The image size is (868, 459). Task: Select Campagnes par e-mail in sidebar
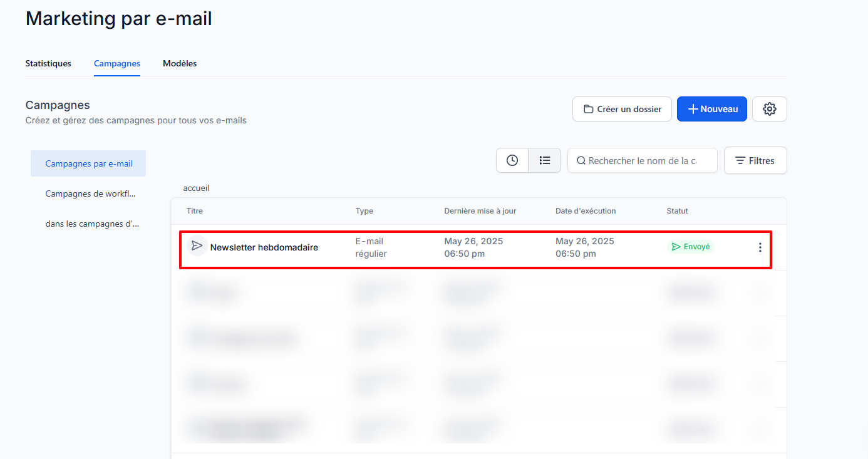(x=88, y=163)
